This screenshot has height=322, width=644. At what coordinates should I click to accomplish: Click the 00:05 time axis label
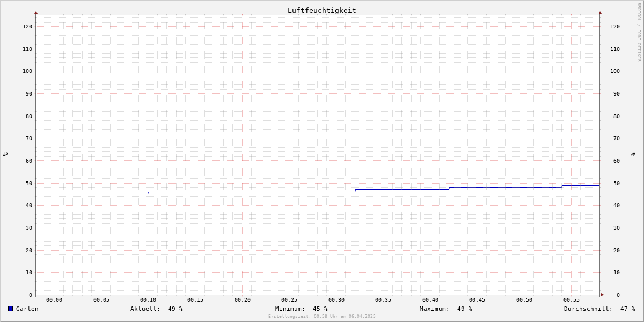(101, 300)
